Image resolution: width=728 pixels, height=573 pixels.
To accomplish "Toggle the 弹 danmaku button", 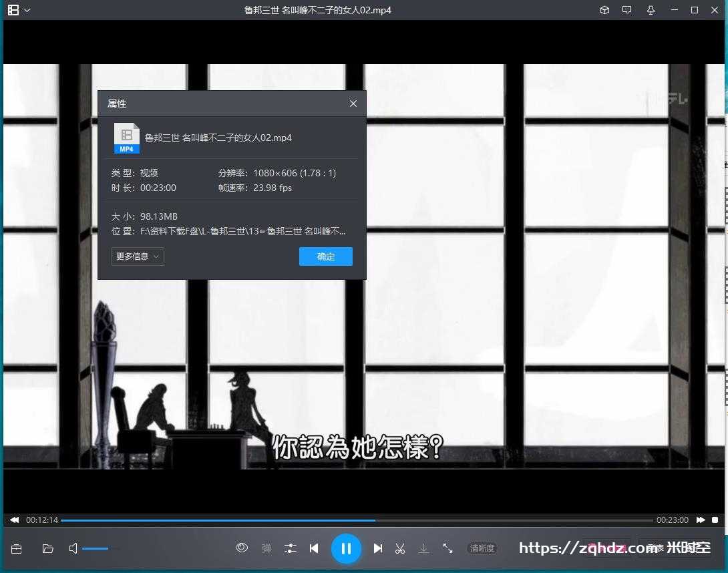I will [266, 548].
